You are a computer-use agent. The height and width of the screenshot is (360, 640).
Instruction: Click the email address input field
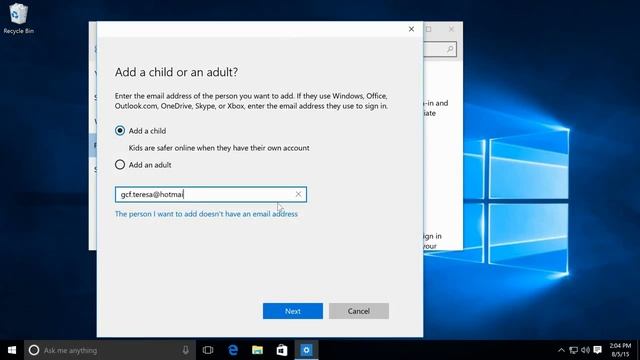[x=211, y=194]
